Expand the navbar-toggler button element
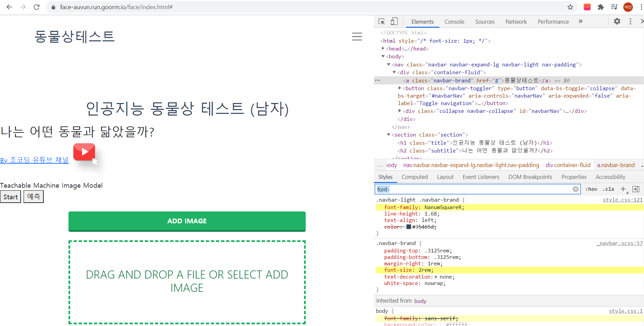644x326 pixels. click(x=400, y=88)
